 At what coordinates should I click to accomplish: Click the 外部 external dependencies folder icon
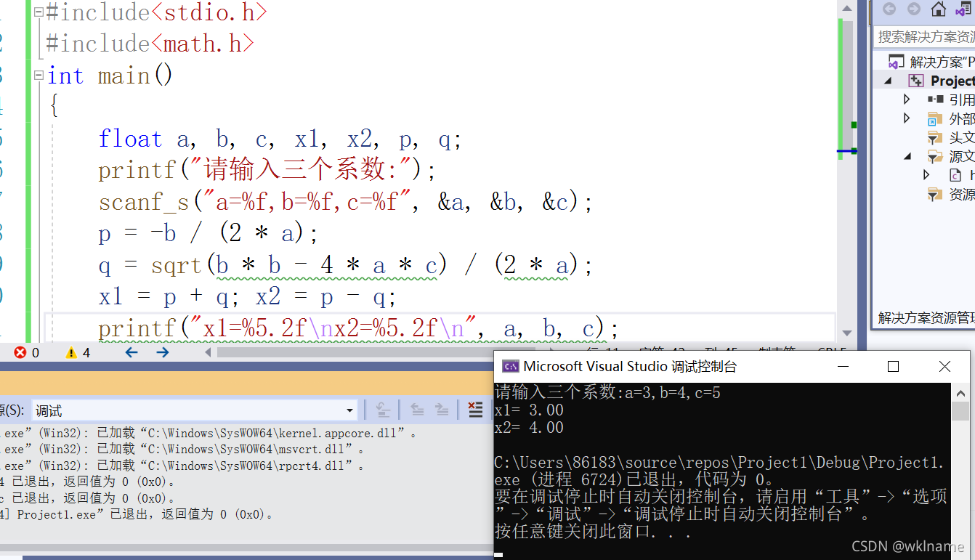(935, 118)
